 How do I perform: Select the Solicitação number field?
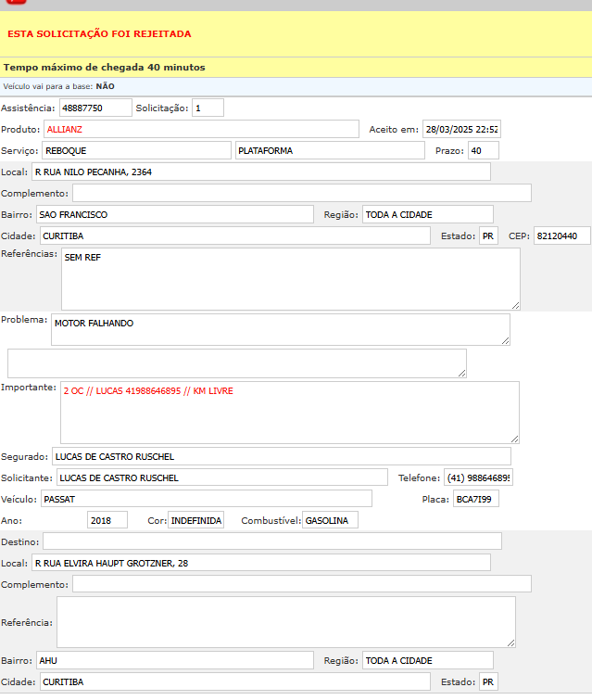pos(208,108)
